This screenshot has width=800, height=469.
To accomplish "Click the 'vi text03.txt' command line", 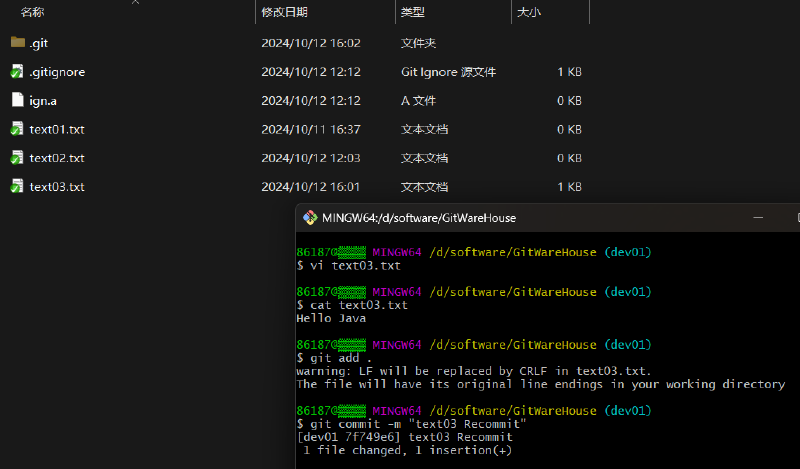I will pos(348,265).
